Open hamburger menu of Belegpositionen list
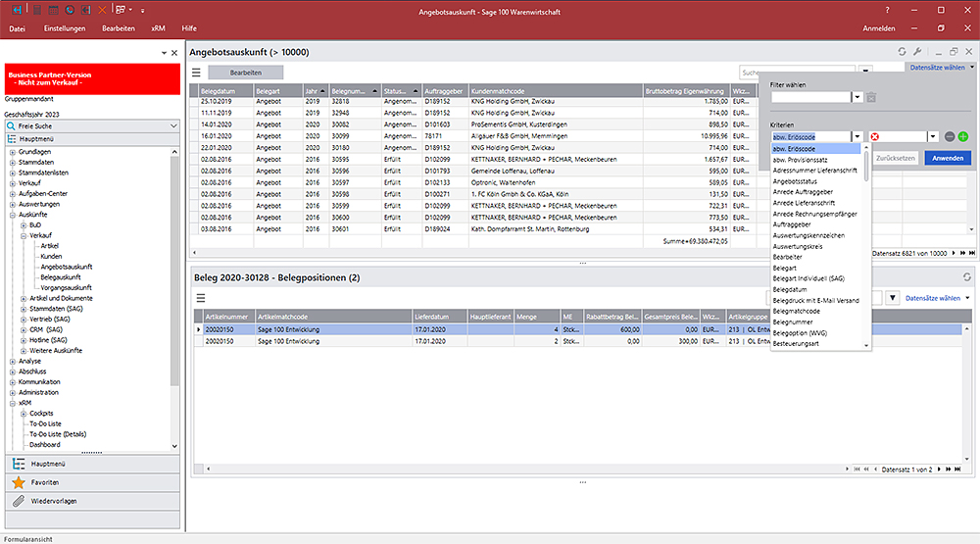The image size is (980, 544). tap(201, 298)
